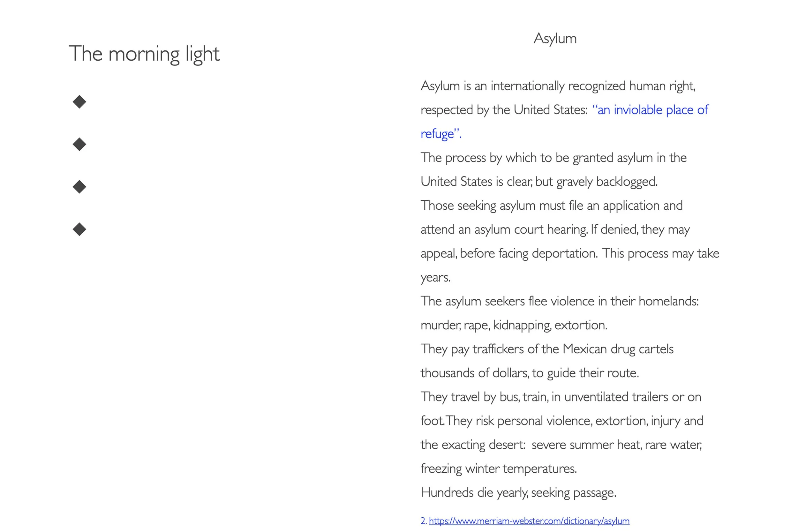798x532 pixels.
Task: Click the footnote number 2 before the URL
Action: 423,521
